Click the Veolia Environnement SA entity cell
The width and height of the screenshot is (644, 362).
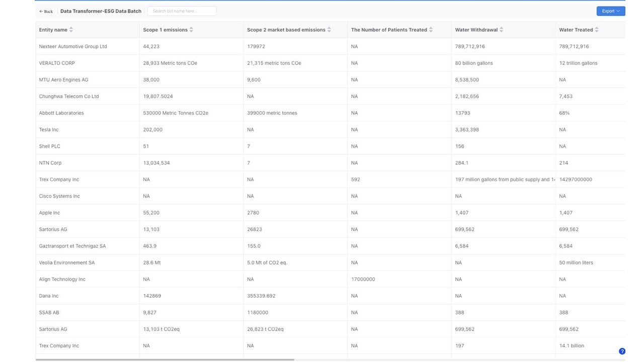coord(88,262)
